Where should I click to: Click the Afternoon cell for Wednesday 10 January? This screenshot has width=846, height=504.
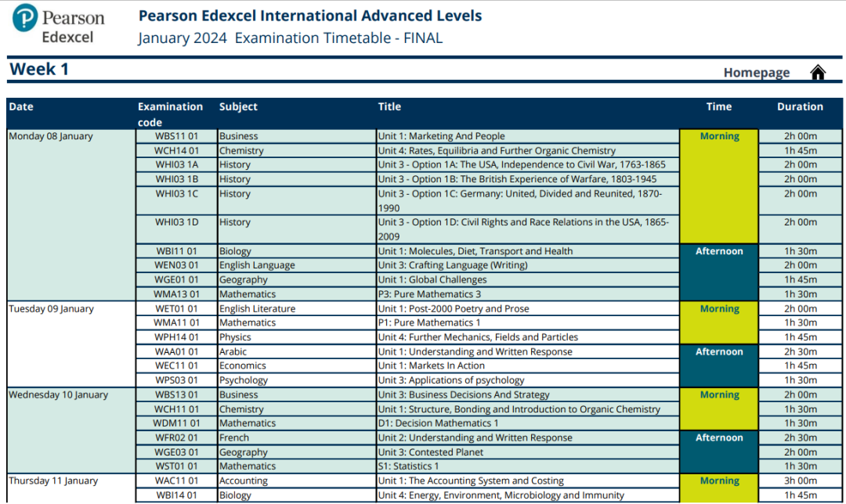[718, 452]
